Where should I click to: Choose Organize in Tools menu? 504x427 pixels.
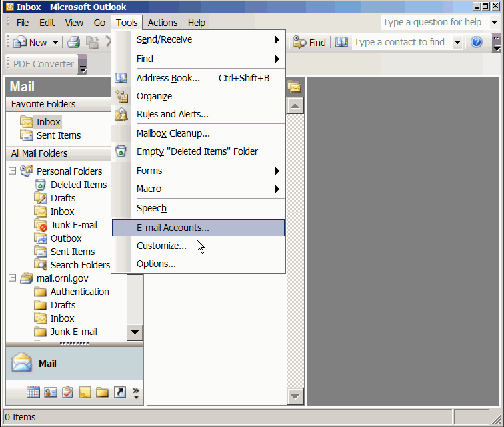tap(198, 96)
